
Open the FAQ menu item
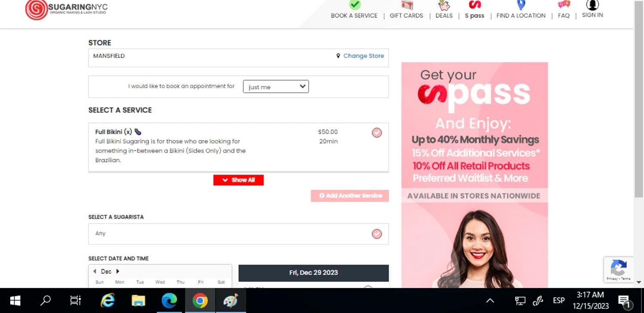coord(564,15)
